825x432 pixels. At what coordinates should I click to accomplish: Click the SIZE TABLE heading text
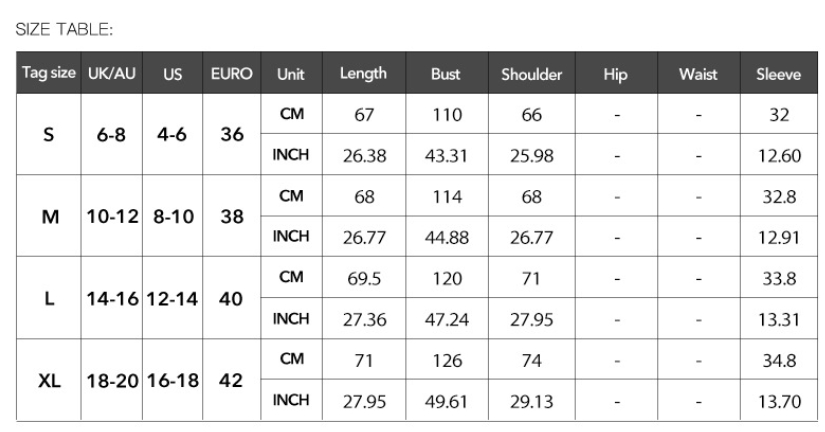64,29
